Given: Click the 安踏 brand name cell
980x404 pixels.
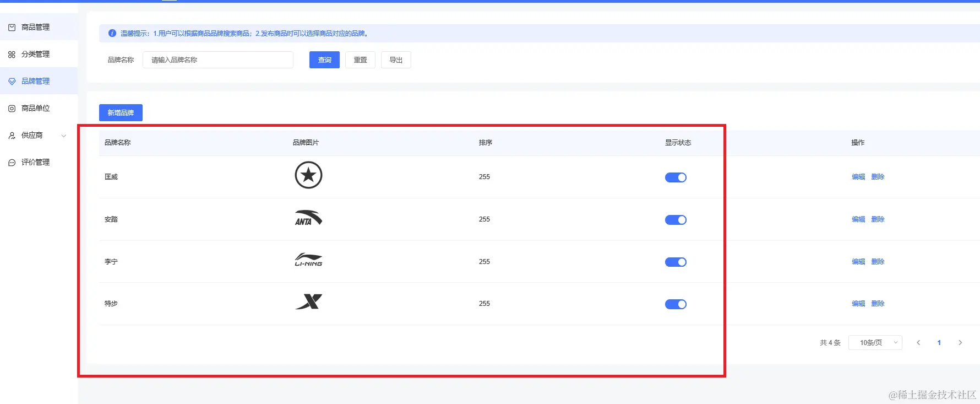Looking at the screenshot, I should (x=111, y=219).
